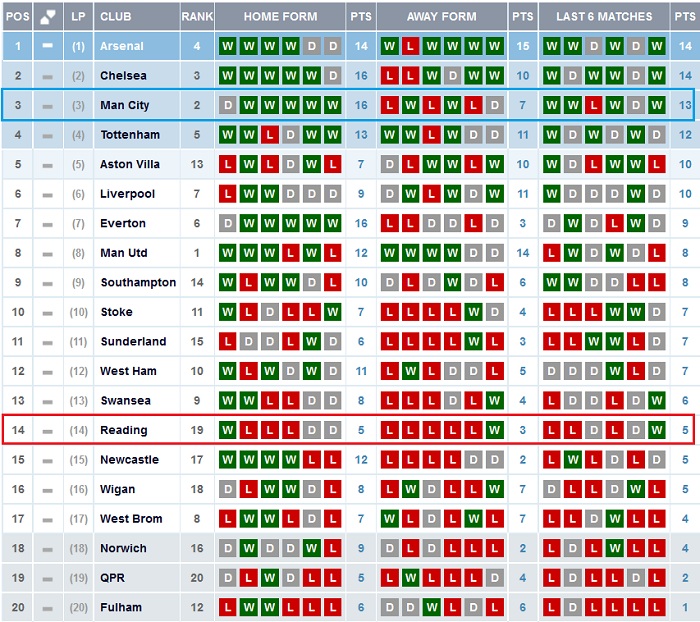This screenshot has height=622, width=700.
Task: Click the HOME FORM column header
Action: [280, 17]
